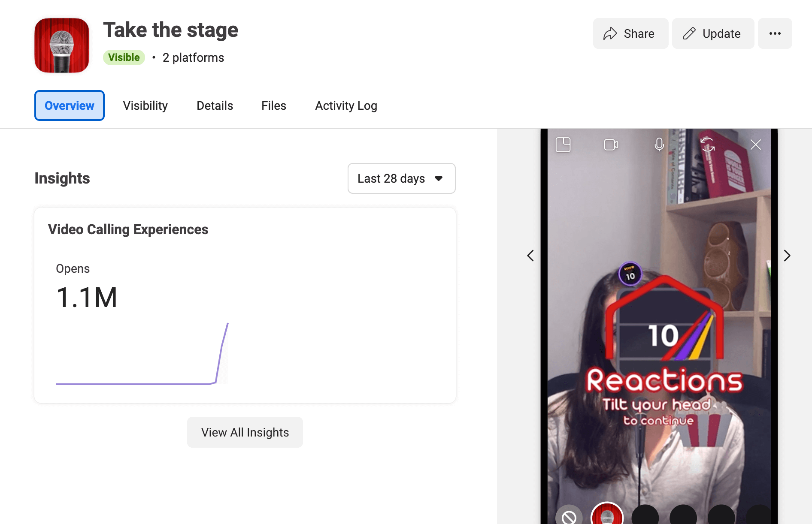Click the Share button
This screenshot has height=524, width=812.
point(630,33)
